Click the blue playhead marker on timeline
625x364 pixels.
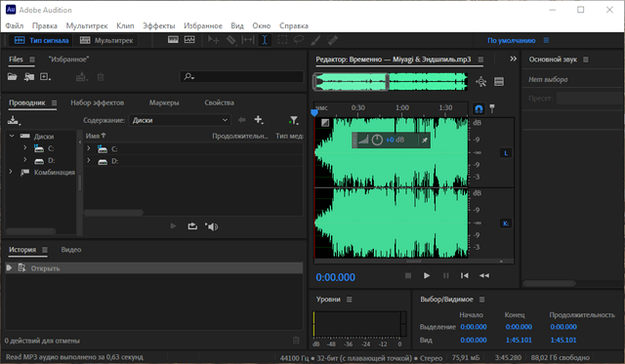[314, 113]
